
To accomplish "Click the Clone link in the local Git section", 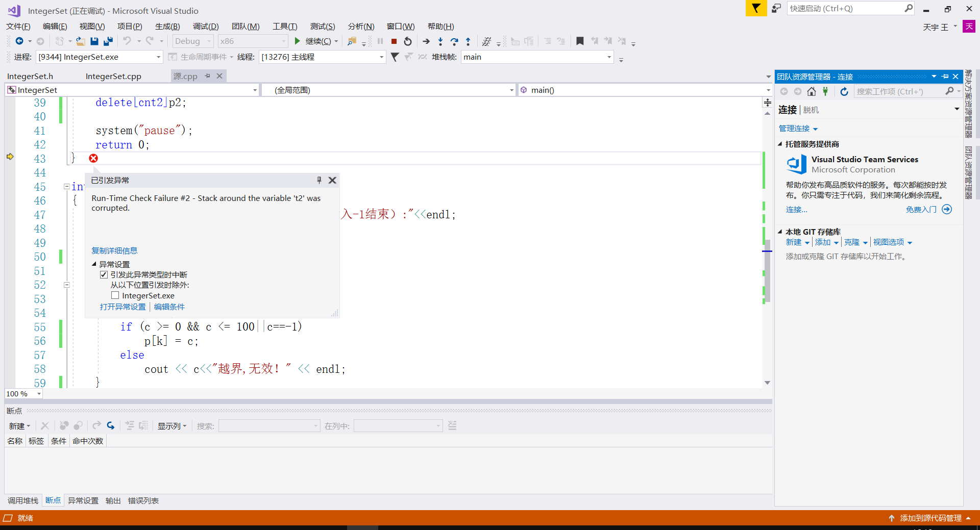I will [x=852, y=242].
